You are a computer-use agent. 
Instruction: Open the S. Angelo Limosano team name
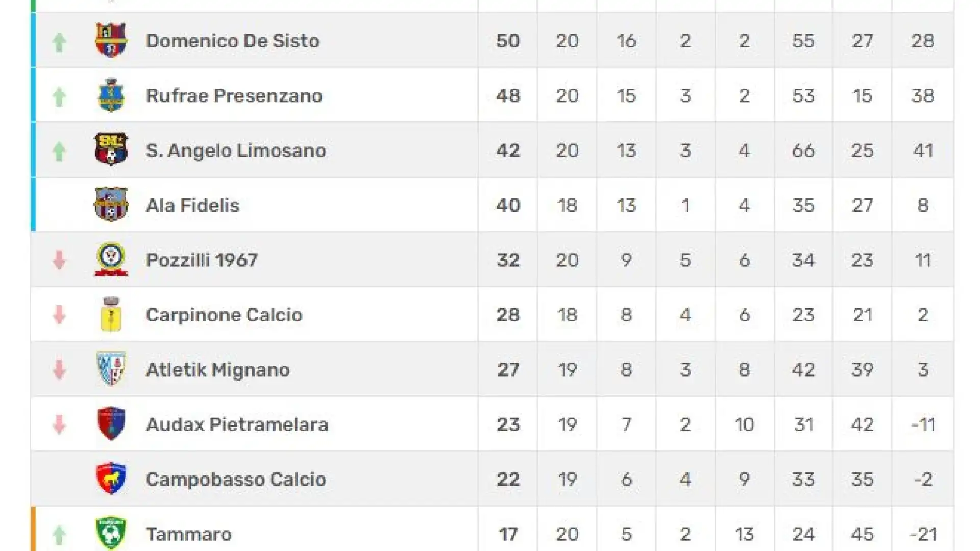(x=236, y=151)
